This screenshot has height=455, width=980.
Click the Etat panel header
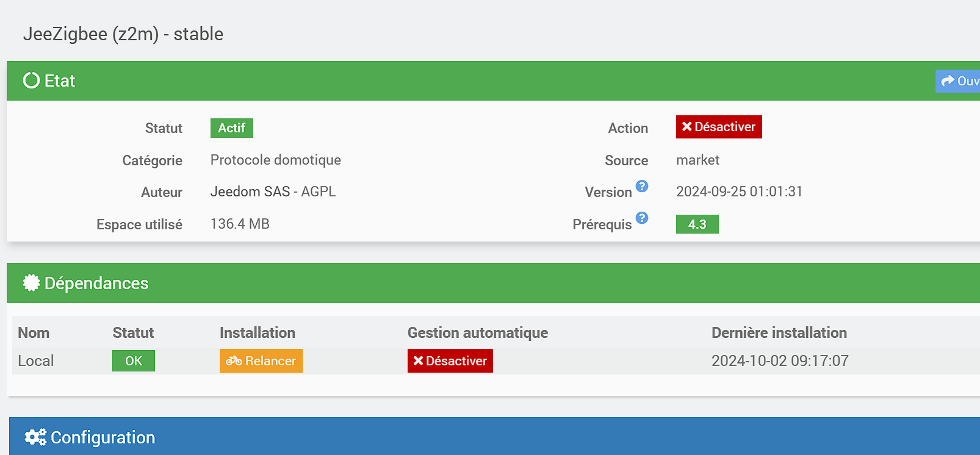(x=427, y=81)
